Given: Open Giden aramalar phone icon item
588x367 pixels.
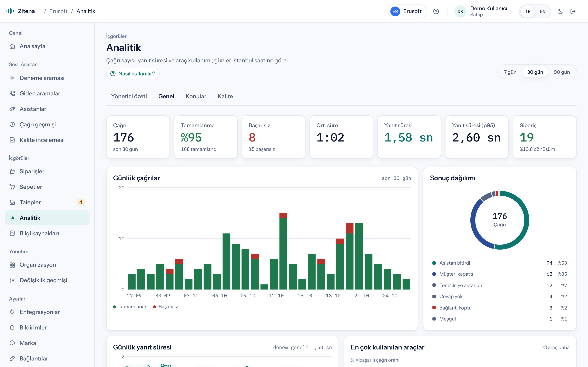Looking at the screenshot, I should (12, 93).
